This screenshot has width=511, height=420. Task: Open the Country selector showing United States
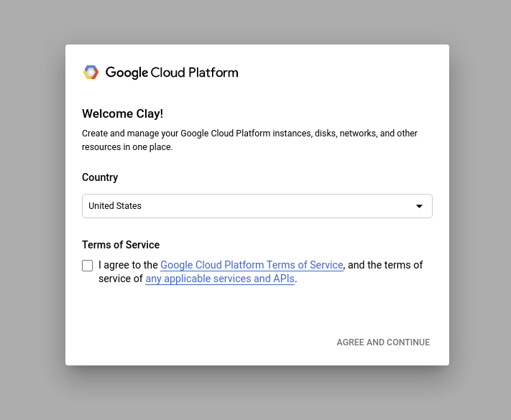point(257,206)
